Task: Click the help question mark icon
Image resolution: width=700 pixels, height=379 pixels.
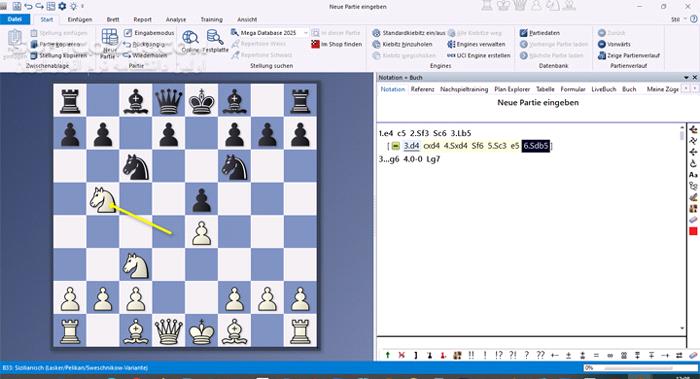Action: pos(693,19)
